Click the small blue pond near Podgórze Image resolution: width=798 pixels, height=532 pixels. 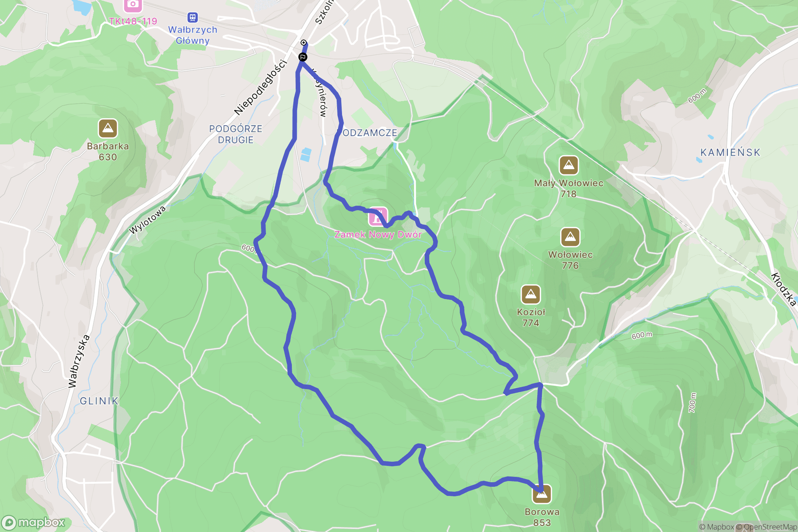click(306, 155)
